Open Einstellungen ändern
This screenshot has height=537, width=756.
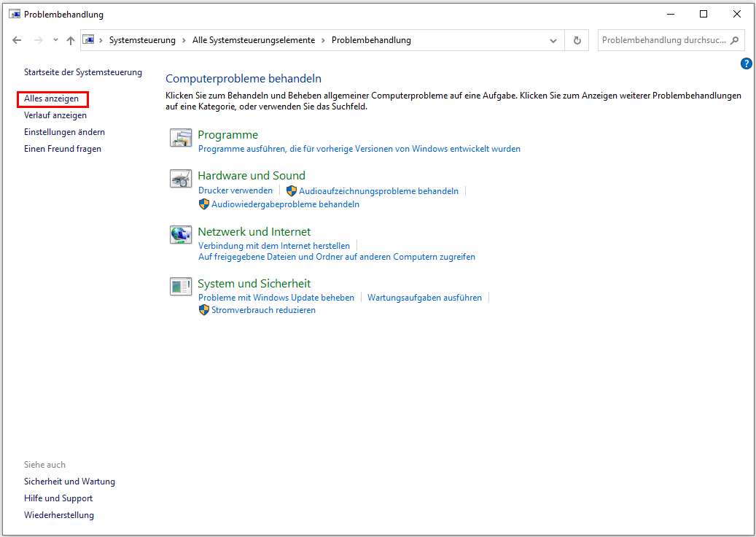pyautogui.click(x=64, y=132)
